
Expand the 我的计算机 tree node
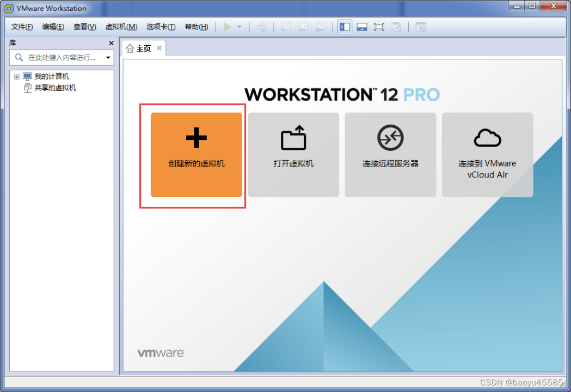point(17,77)
